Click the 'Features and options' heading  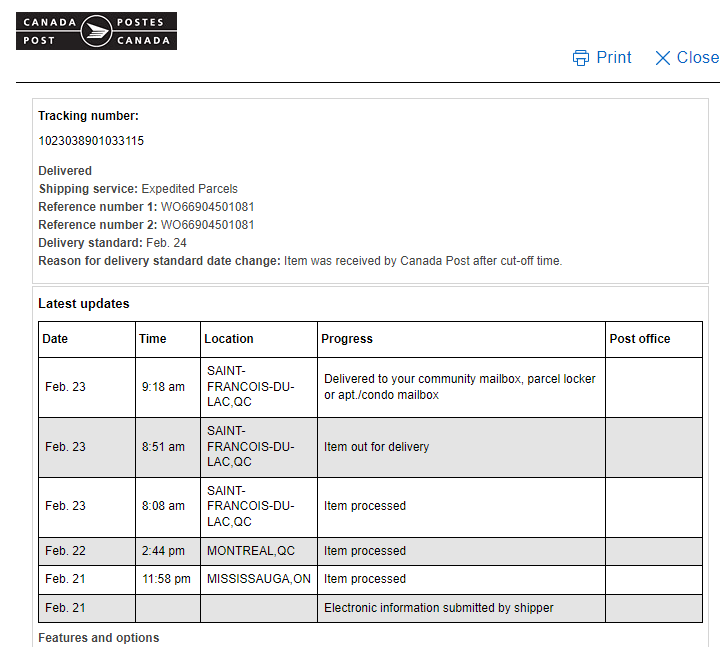(x=99, y=638)
